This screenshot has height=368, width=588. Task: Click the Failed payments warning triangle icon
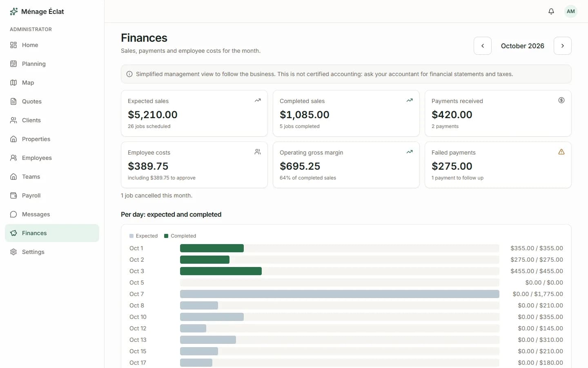click(x=561, y=152)
